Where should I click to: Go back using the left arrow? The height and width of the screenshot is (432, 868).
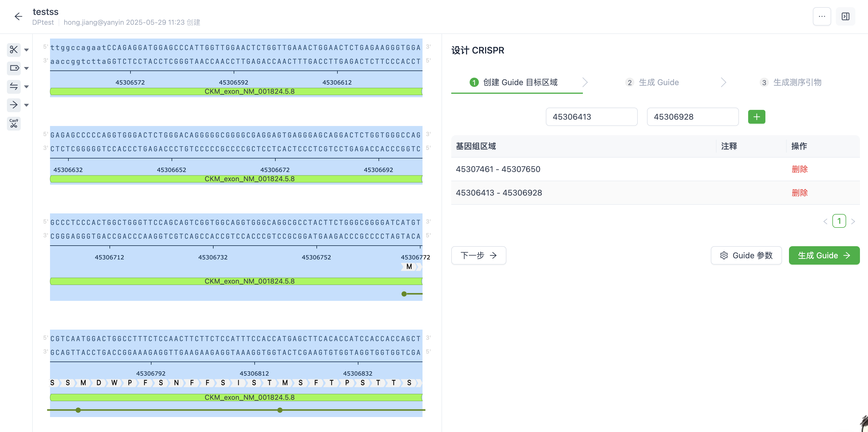coord(18,16)
